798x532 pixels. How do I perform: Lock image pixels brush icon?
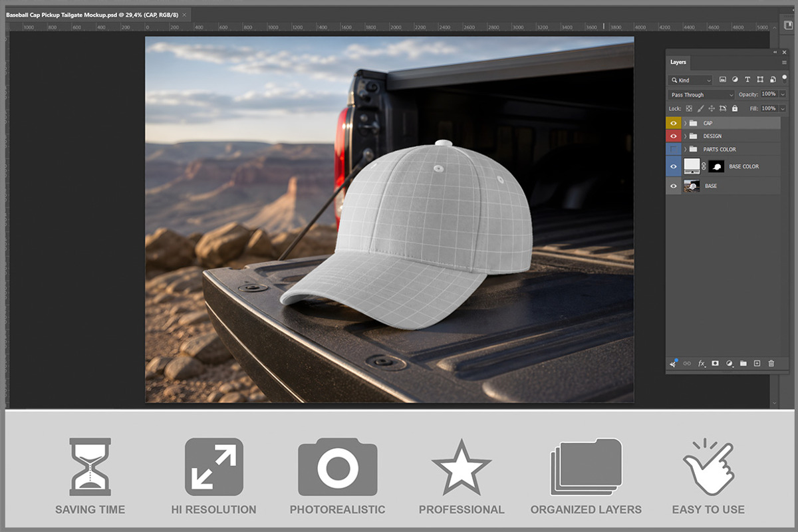[x=700, y=108]
